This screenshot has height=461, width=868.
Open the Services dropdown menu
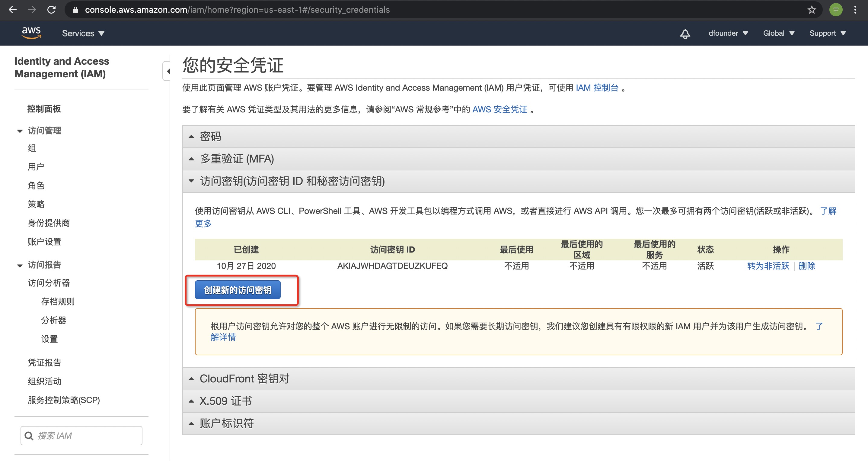tap(83, 34)
